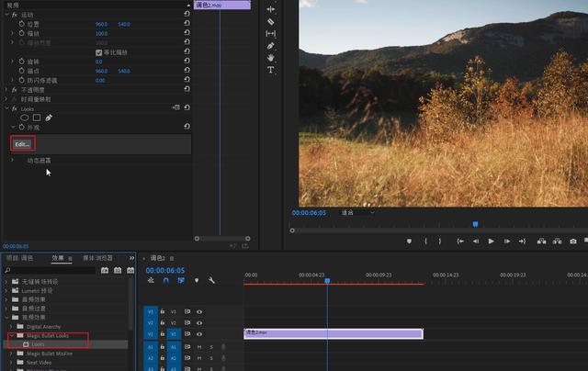Toggle Position animation stopwatch
The image size is (588, 371).
pyautogui.click(x=22, y=24)
